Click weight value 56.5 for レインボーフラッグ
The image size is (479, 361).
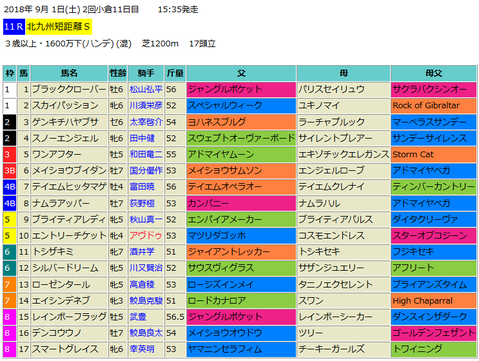175,317
